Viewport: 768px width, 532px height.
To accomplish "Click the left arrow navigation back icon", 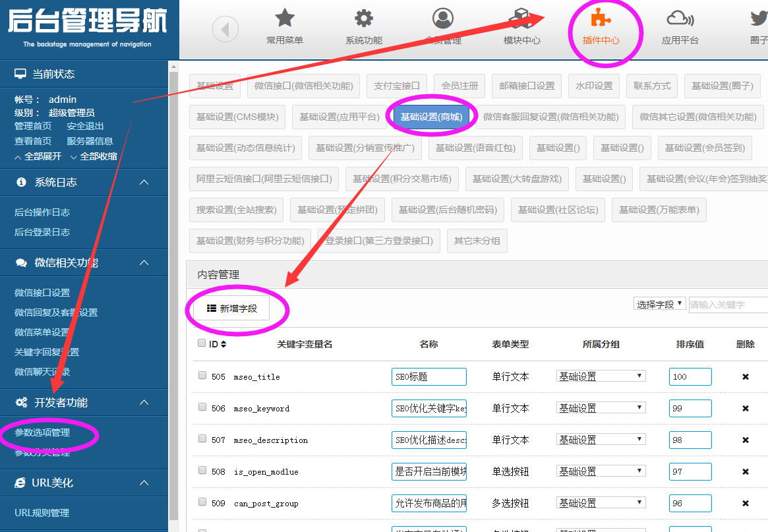I will pyautogui.click(x=225, y=30).
